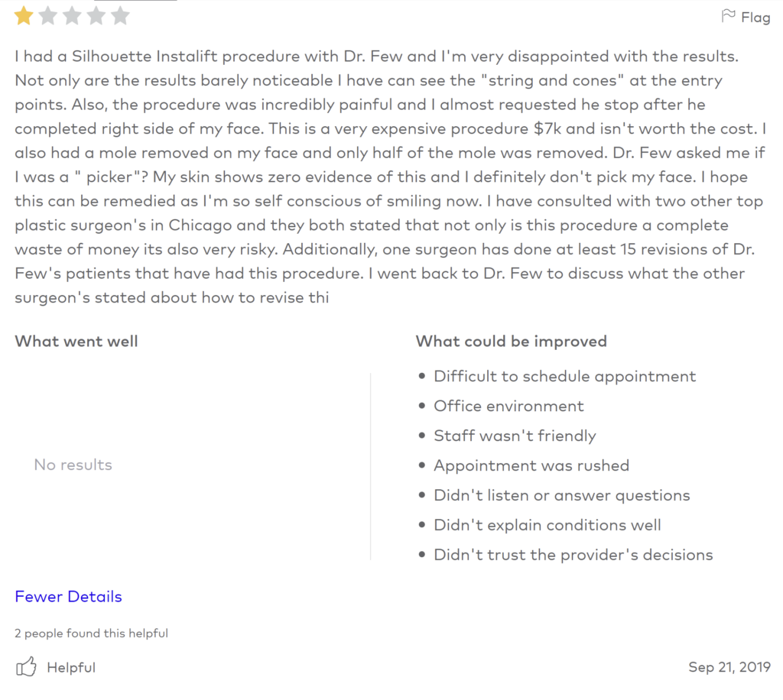783x700 pixels.
Task: Click the fifth gray rating star
Action: (x=120, y=16)
